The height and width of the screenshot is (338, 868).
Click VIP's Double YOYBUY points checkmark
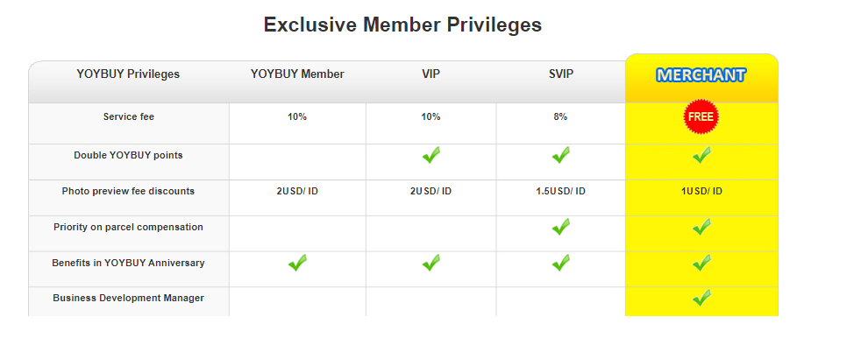point(431,155)
